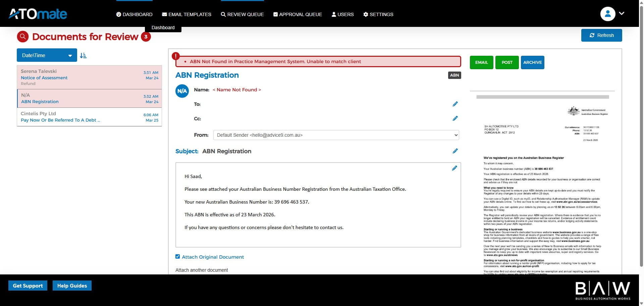Click the green EMAIL button

point(481,62)
